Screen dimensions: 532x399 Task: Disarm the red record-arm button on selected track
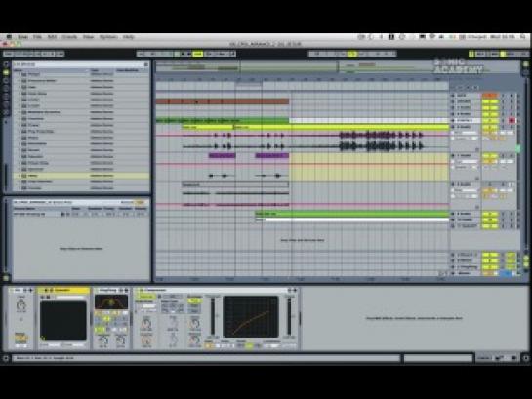512,120
